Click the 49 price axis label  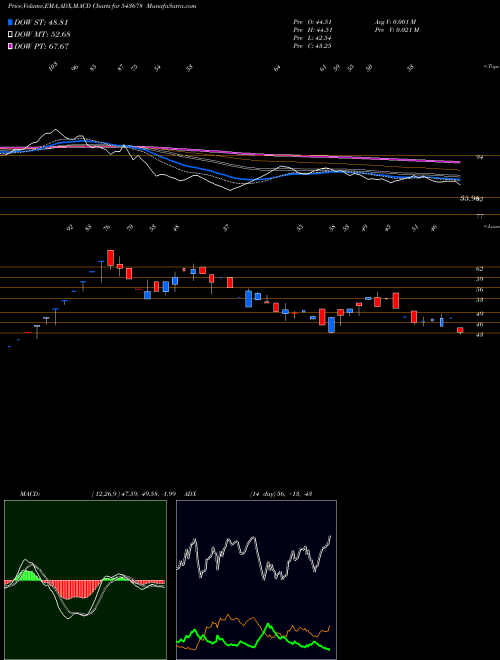[x=480, y=314]
